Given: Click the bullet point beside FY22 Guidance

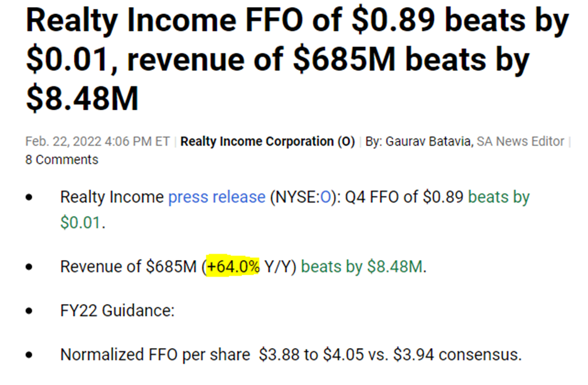Looking at the screenshot, I should 29,310.
